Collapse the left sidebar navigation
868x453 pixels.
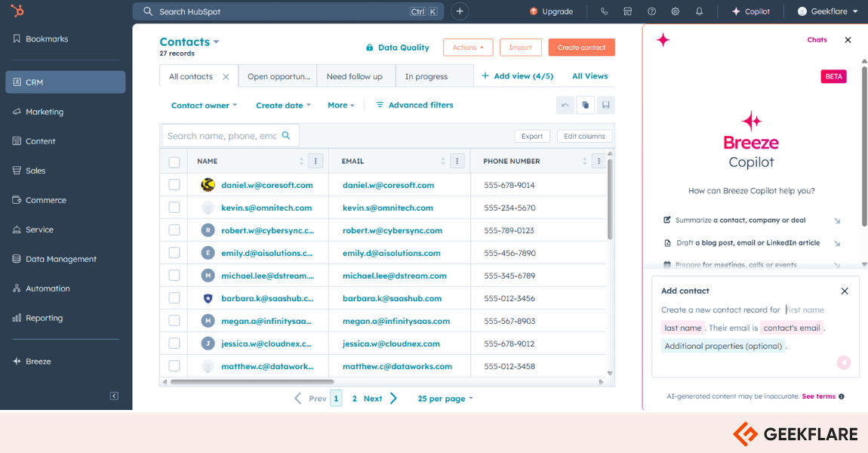114,396
